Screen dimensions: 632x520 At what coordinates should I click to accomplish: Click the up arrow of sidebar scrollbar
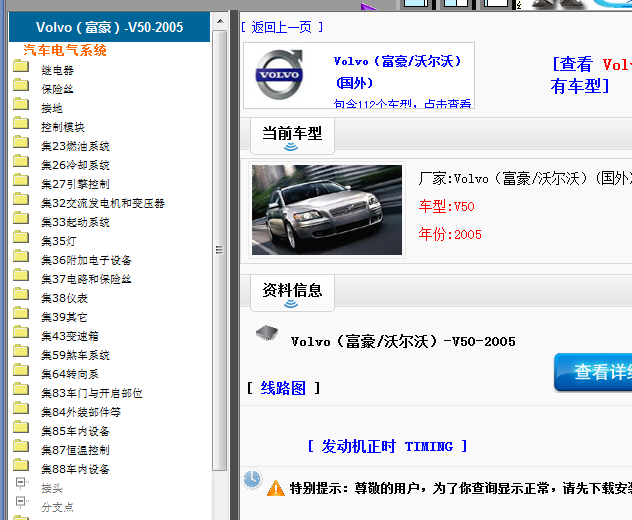pos(220,21)
